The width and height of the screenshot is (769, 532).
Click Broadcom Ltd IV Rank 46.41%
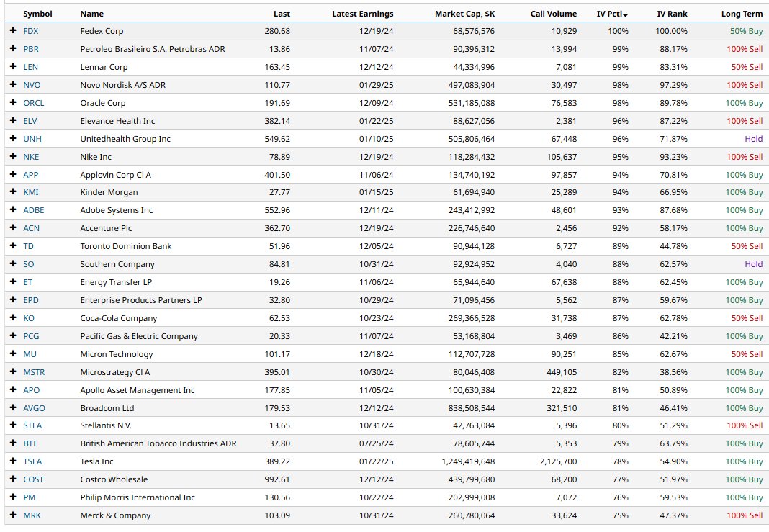click(673, 408)
